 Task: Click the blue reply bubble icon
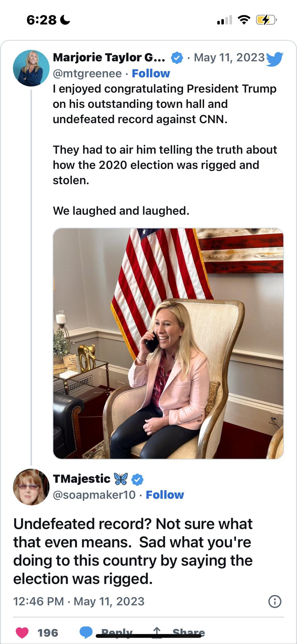86,633
